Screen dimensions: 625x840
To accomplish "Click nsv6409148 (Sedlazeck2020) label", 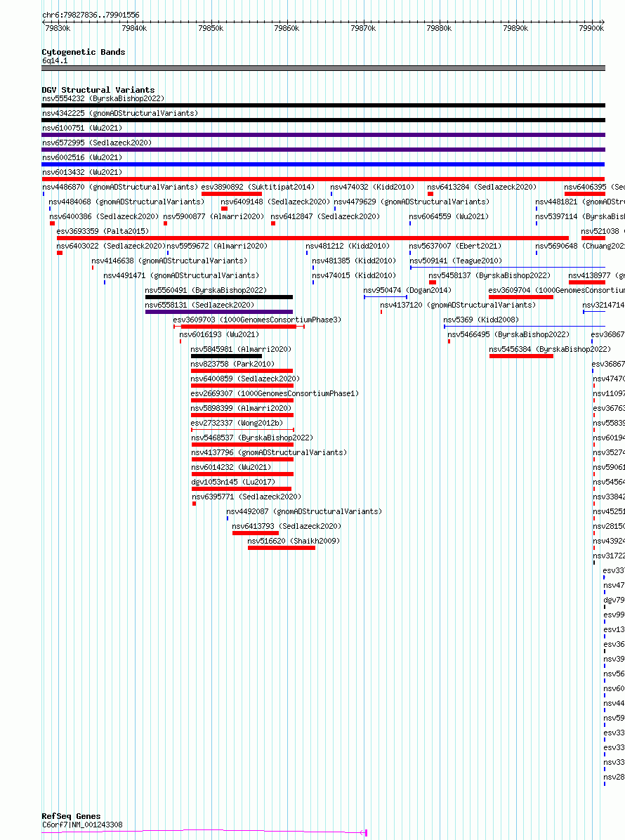I will (x=275, y=202).
